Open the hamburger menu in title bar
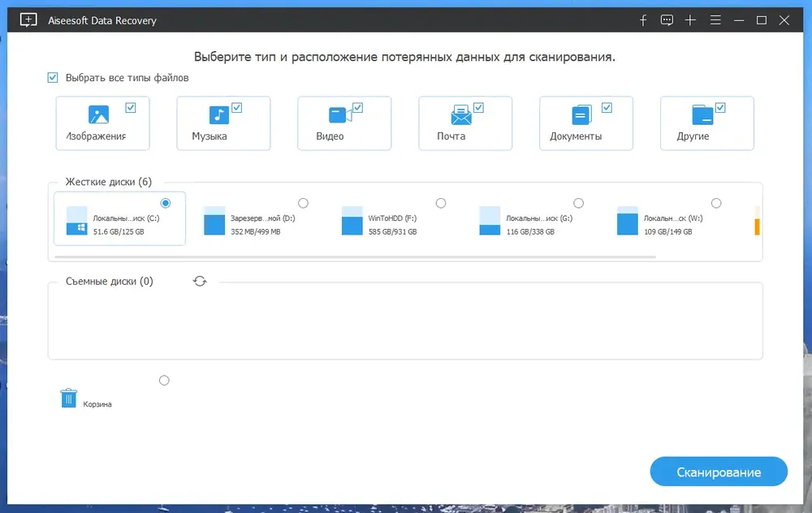812x513 pixels. 715,20
